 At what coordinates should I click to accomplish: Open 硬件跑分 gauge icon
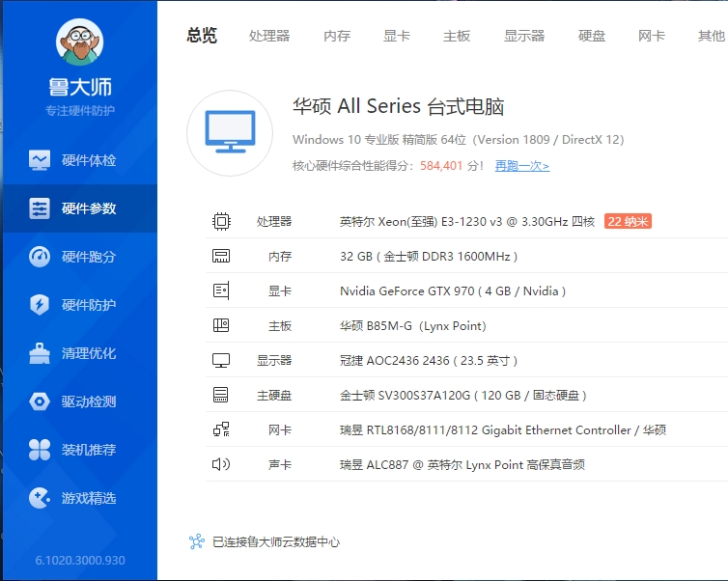(x=40, y=257)
